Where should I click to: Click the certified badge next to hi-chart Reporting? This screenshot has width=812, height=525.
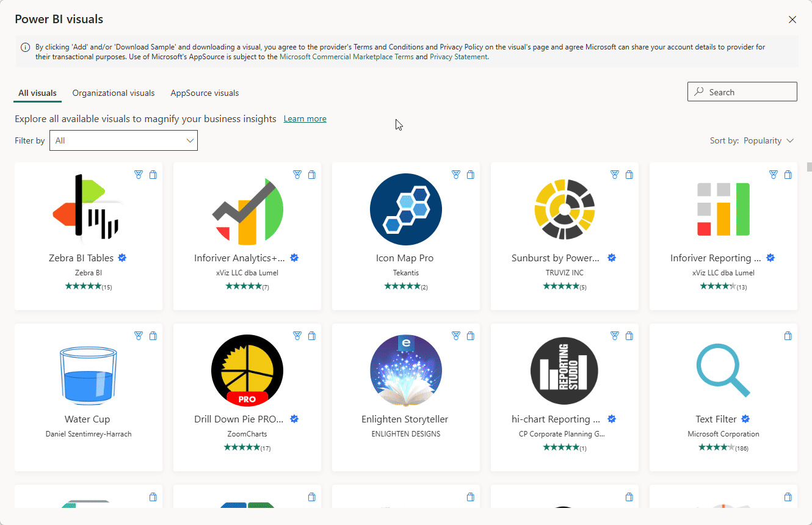(612, 419)
